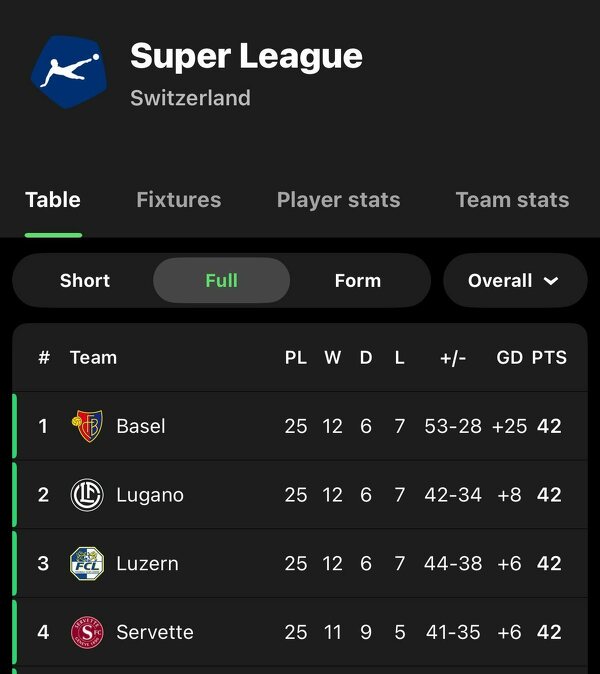Open the Team stats tab
The height and width of the screenshot is (674, 600).
coord(512,200)
